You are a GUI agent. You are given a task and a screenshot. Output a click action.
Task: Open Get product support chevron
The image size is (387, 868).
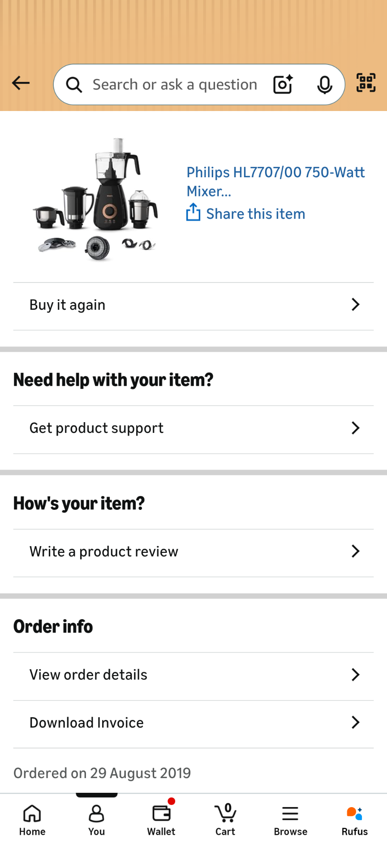pyautogui.click(x=355, y=428)
